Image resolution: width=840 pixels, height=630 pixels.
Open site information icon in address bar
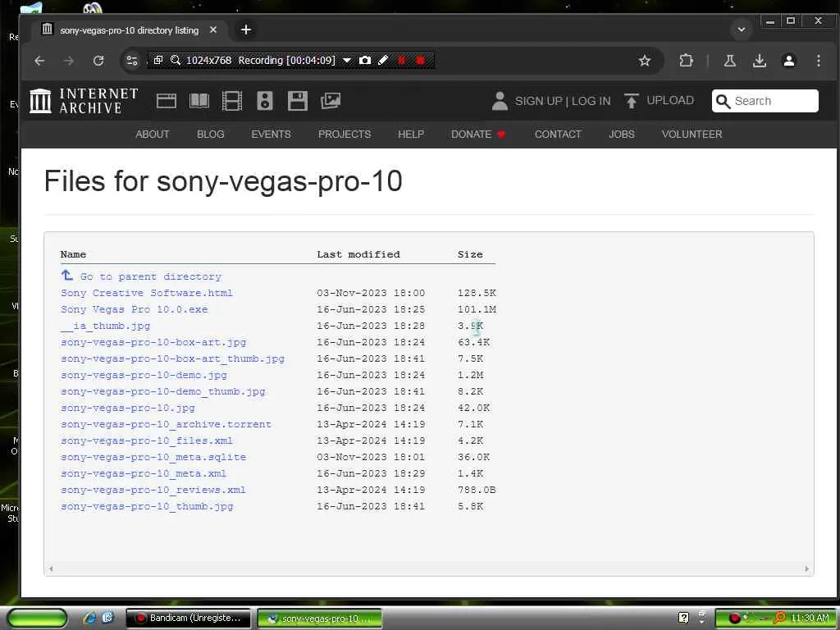pyautogui.click(x=132, y=61)
